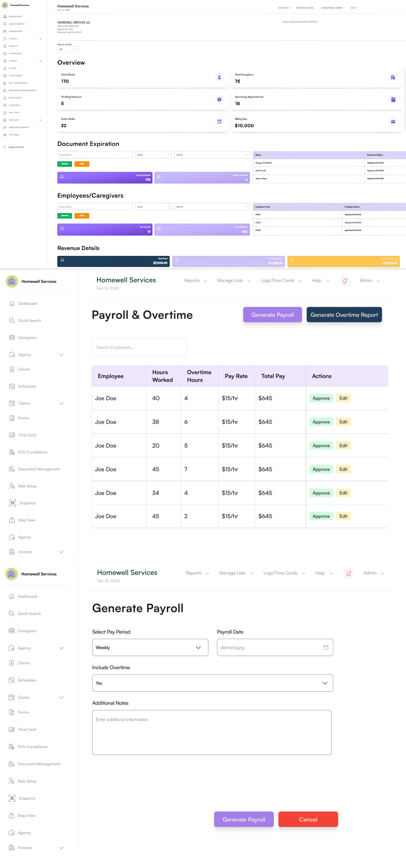Click Generate Payroll button next to Cancel
The image size is (406, 868).
pyautogui.click(x=244, y=820)
